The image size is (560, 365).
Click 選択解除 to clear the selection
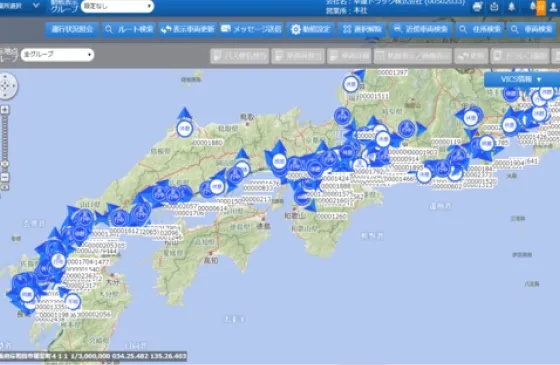coord(362,29)
